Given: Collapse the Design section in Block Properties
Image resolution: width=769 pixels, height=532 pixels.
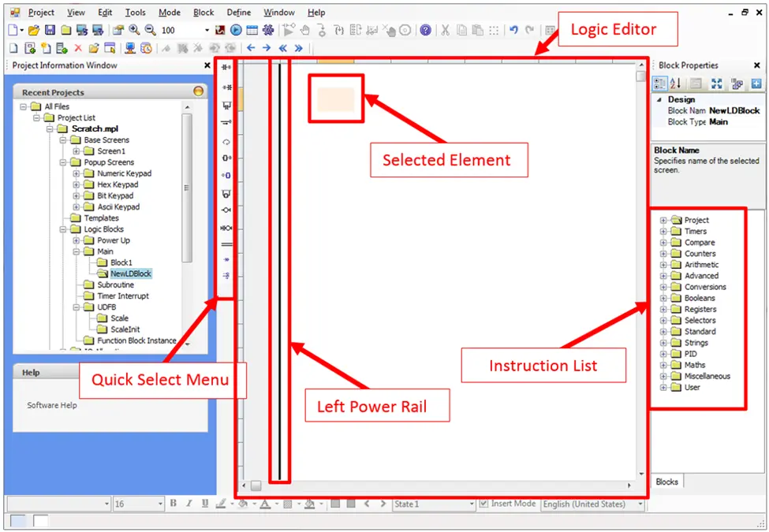Looking at the screenshot, I should 659,99.
